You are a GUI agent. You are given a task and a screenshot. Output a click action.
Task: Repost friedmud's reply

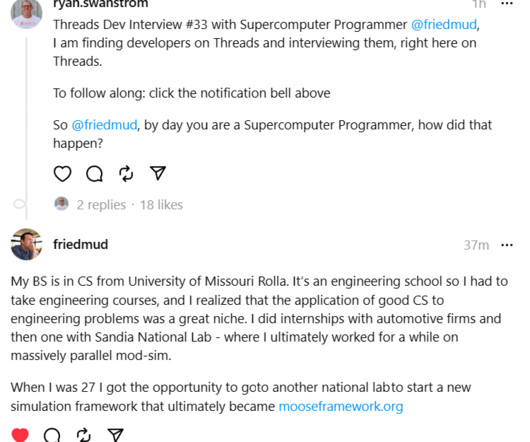(83, 435)
